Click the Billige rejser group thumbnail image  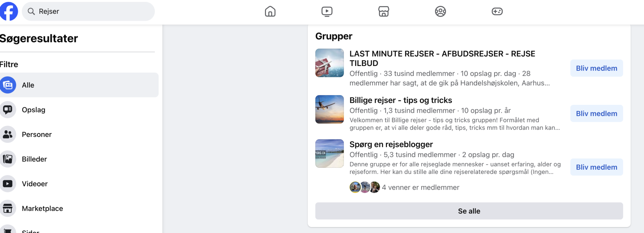coord(329,109)
